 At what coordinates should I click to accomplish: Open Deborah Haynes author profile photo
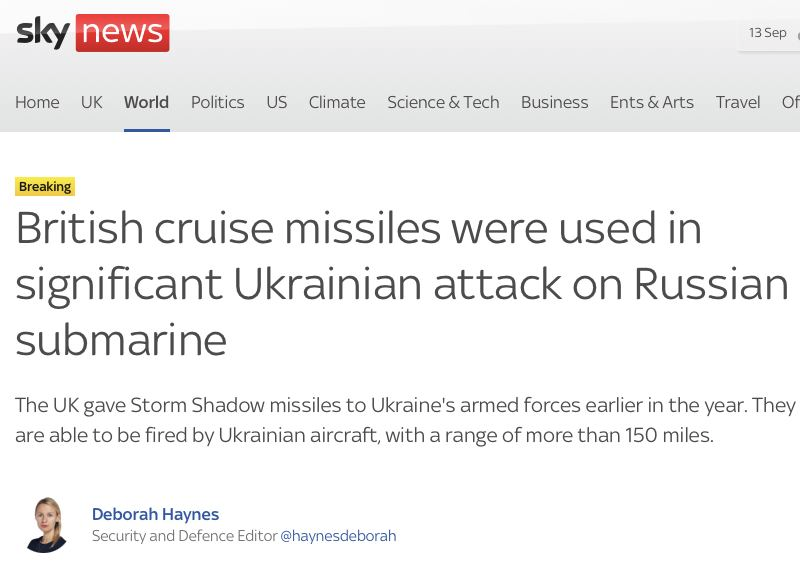45,524
